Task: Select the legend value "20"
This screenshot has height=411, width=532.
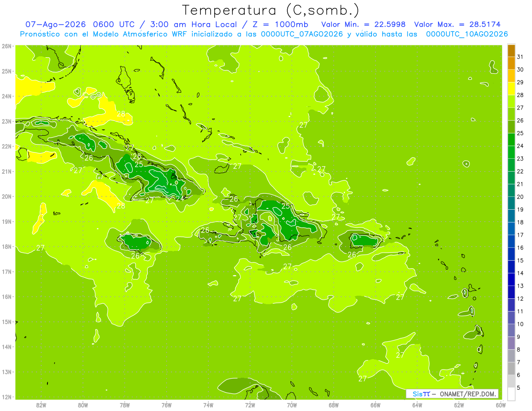Action: (520, 196)
